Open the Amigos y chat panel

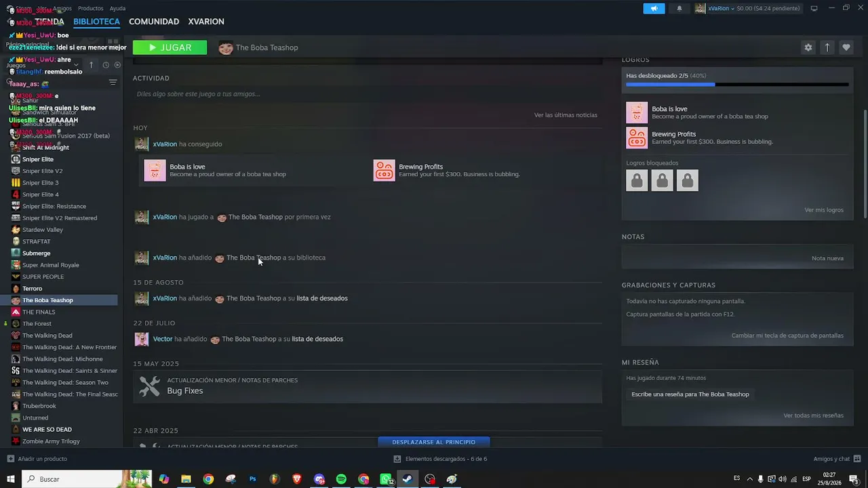click(x=837, y=459)
